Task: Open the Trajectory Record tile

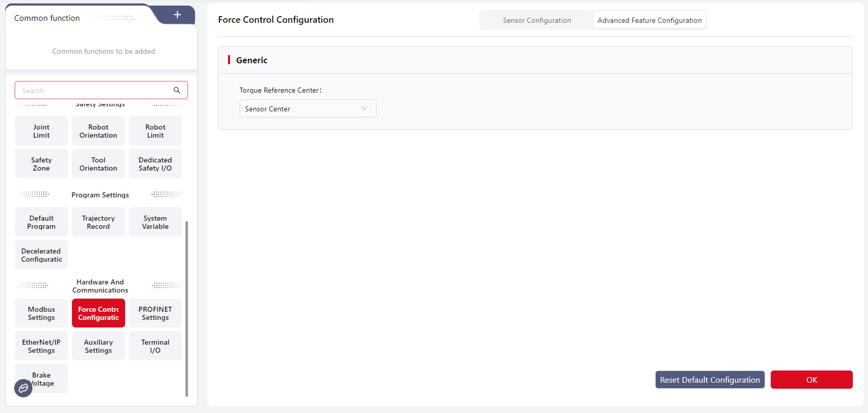Action: (x=98, y=222)
